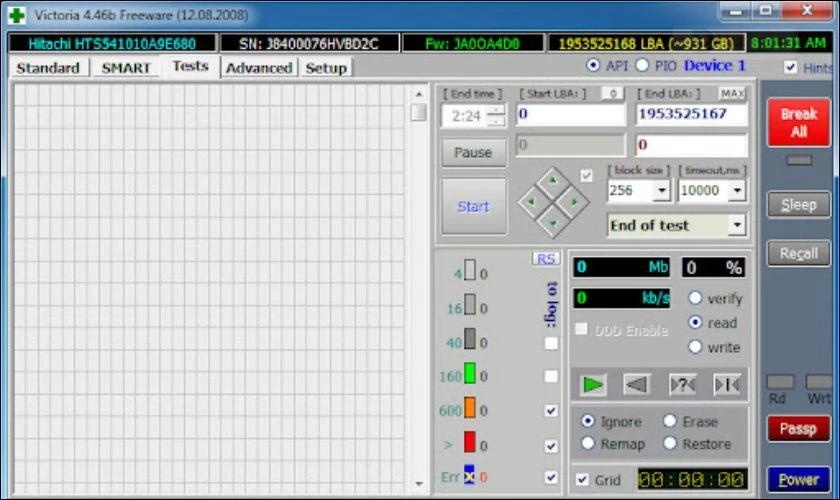Click the green cross Victoria title icon
Image resolution: width=840 pixels, height=500 pixels.
(17, 15)
